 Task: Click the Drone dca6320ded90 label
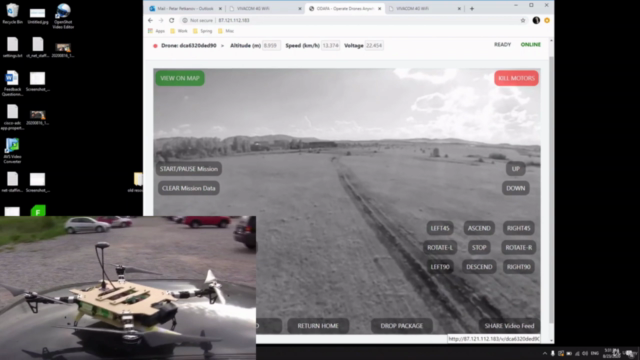[189, 46]
